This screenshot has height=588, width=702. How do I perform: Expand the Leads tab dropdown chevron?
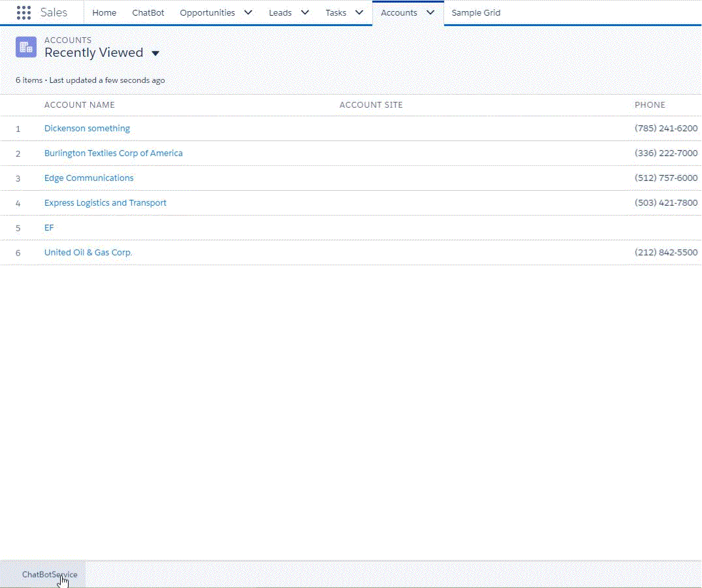[305, 12]
